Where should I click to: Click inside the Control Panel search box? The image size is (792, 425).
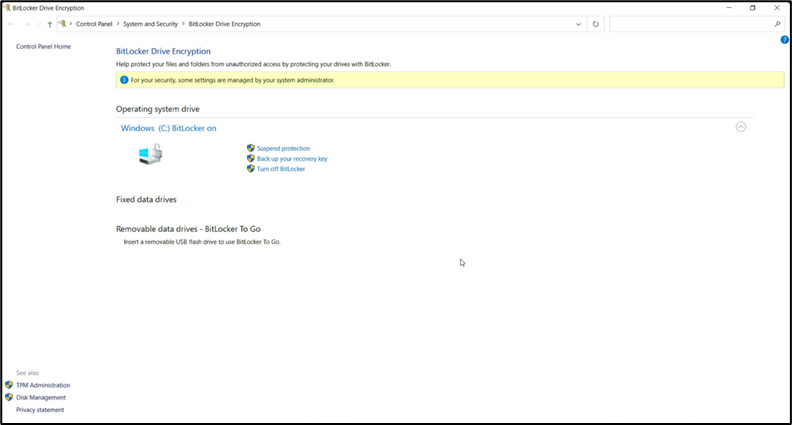pos(690,24)
